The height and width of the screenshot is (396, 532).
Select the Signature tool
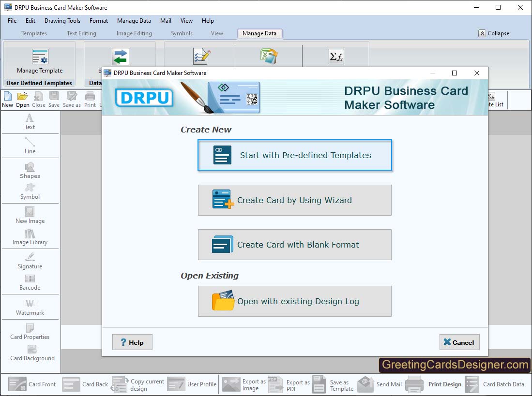coord(30,261)
